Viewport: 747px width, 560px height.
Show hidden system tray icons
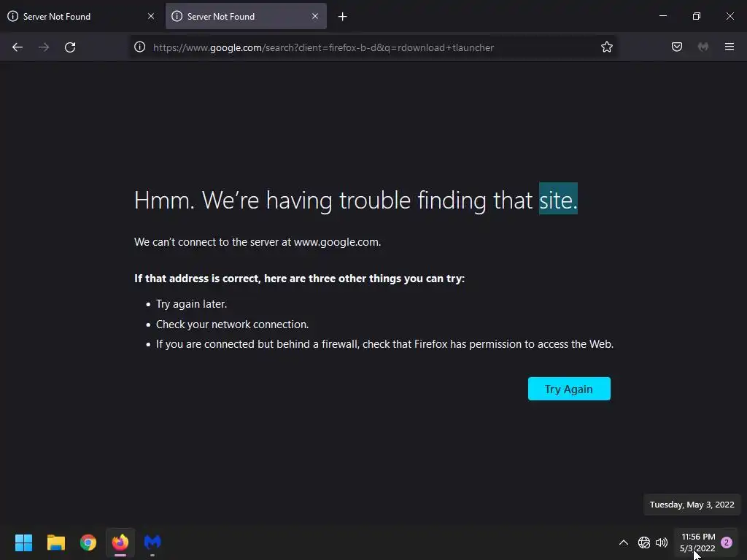coord(623,542)
